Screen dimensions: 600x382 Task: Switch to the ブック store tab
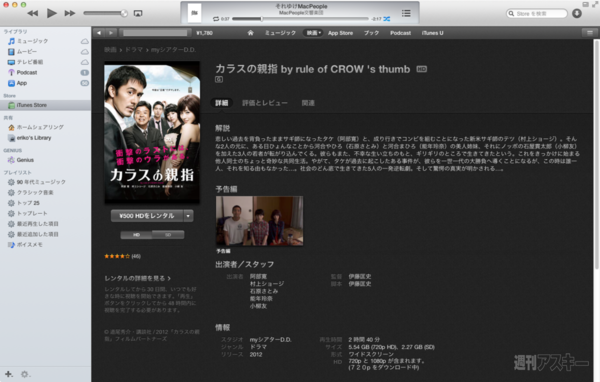coord(371,33)
